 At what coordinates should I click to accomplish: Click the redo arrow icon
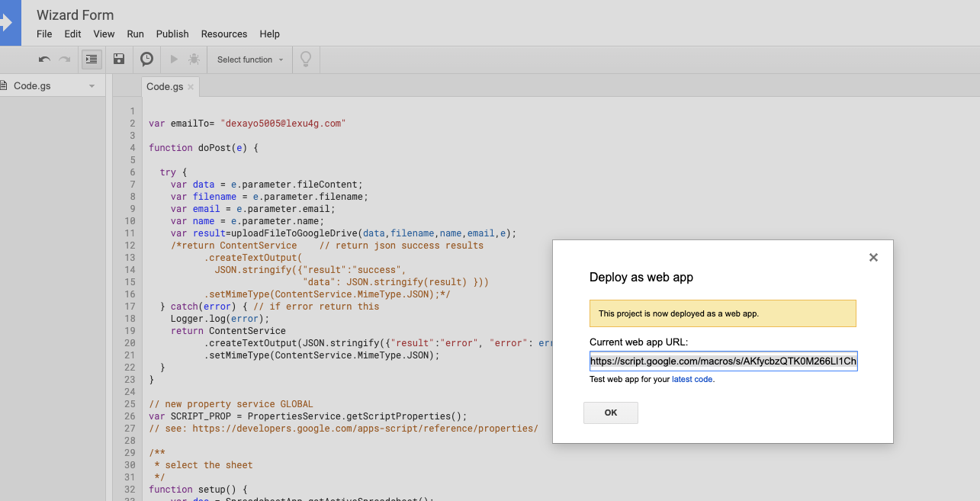[65, 59]
